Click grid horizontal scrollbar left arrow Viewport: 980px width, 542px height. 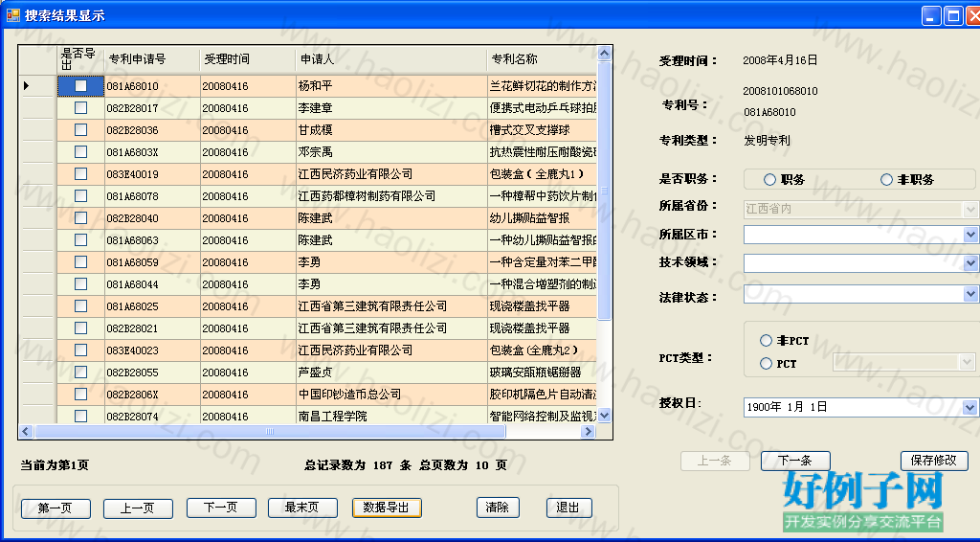coord(26,431)
